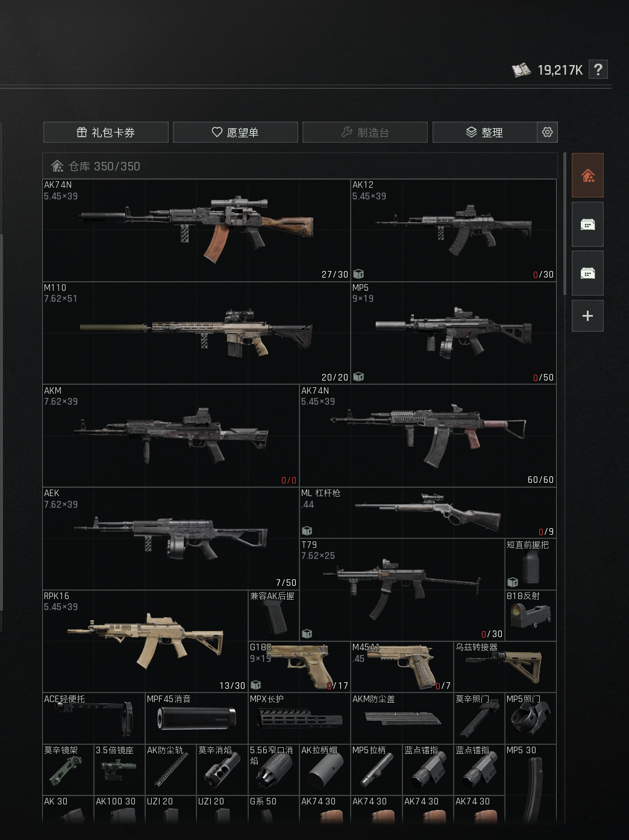
Task: Collapse the 仓库 350/350 header
Action: click(299, 166)
